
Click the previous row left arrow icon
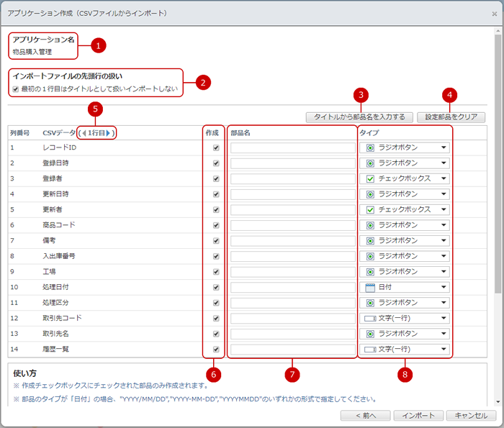coord(84,133)
